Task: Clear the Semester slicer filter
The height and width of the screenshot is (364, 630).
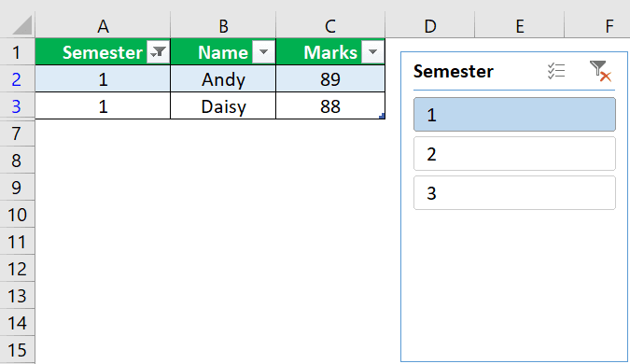Action: coord(600,71)
